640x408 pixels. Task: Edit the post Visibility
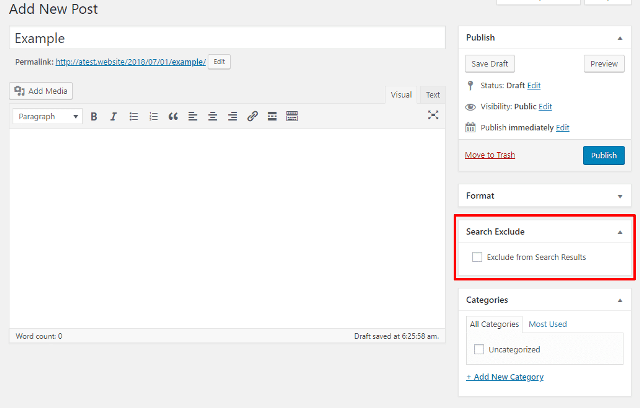pyautogui.click(x=545, y=106)
